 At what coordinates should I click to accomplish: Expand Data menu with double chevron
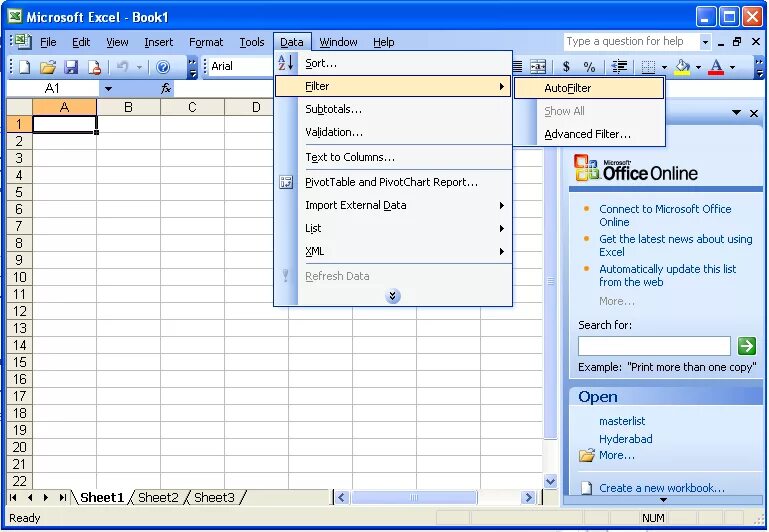click(x=392, y=296)
